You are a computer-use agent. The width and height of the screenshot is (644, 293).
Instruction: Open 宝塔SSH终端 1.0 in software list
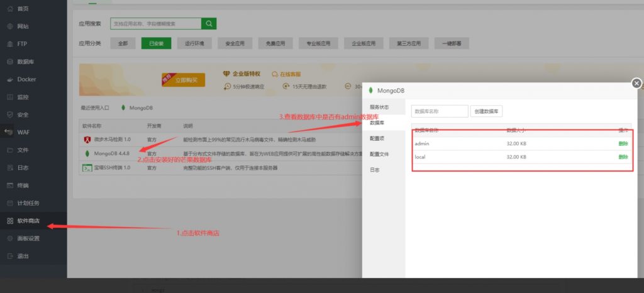tap(112, 168)
